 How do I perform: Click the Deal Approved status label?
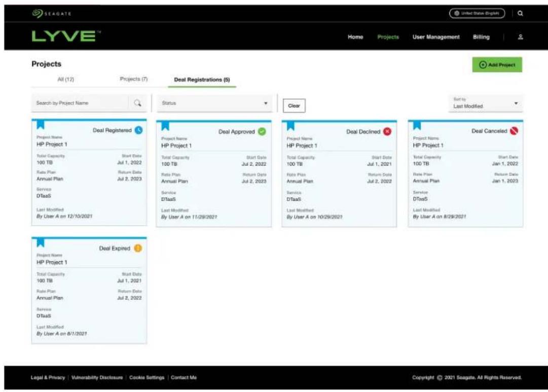click(x=237, y=132)
